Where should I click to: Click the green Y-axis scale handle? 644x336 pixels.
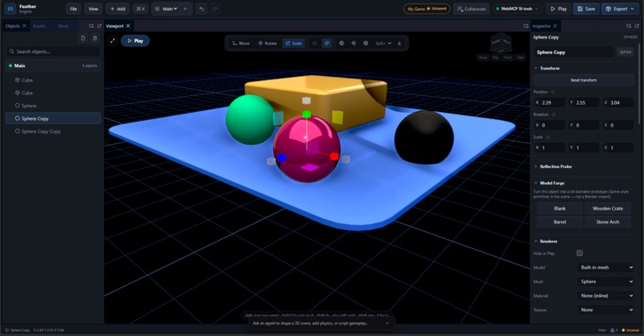pos(306,114)
